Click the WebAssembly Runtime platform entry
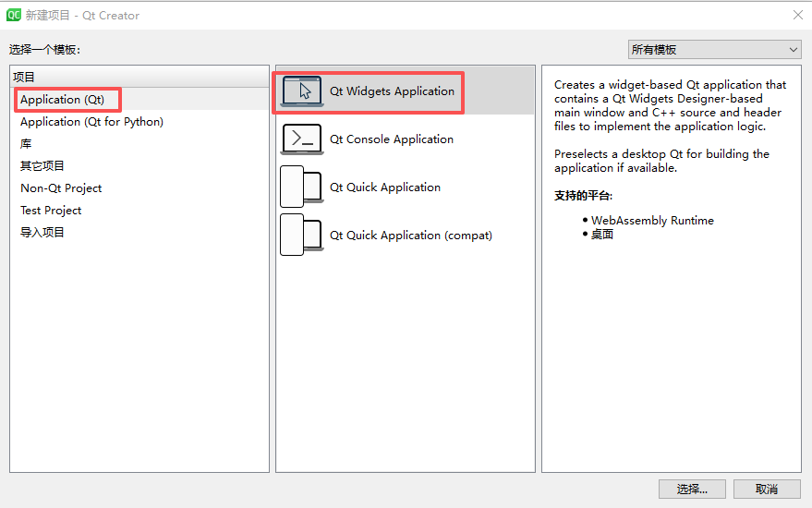 [x=652, y=221]
